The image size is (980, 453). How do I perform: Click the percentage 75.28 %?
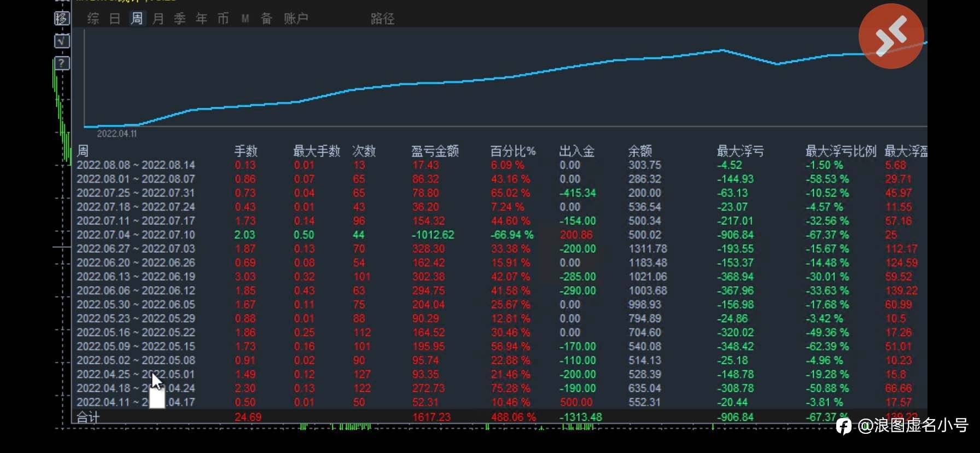(x=510, y=388)
